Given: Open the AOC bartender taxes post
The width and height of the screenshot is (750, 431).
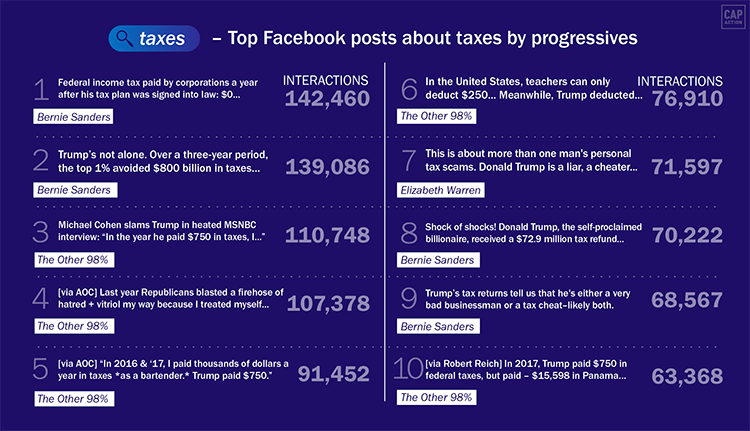Looking at the screenshot, I should click(164, 368).
